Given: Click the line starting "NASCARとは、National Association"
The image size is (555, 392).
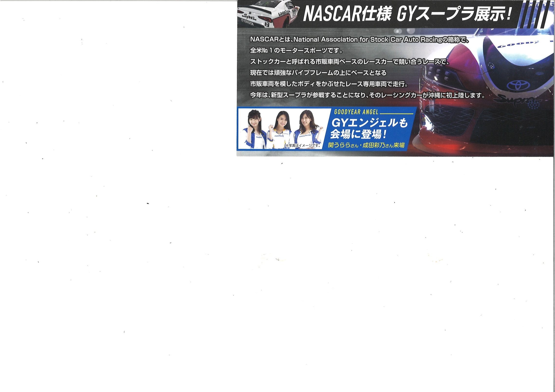Looking at the screenshot, I should pos(360,39).
